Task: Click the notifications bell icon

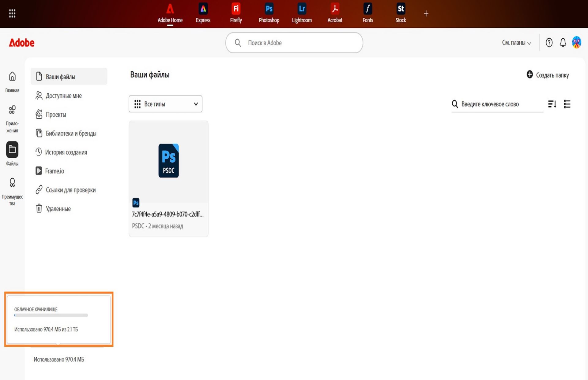Action: (x=563, y=43)
